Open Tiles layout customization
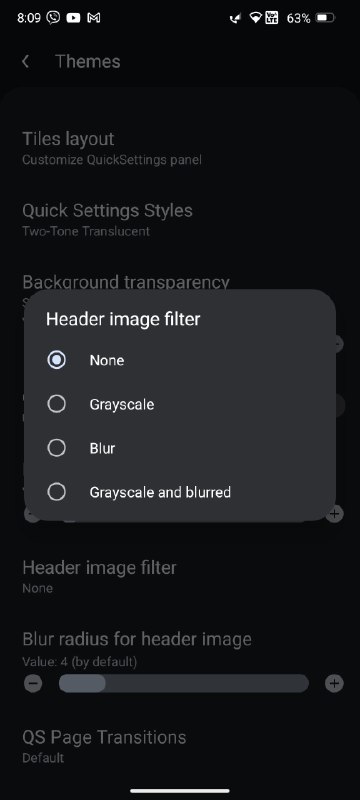Viewport: 360px width, 800px height. click(x=179, y=148)
